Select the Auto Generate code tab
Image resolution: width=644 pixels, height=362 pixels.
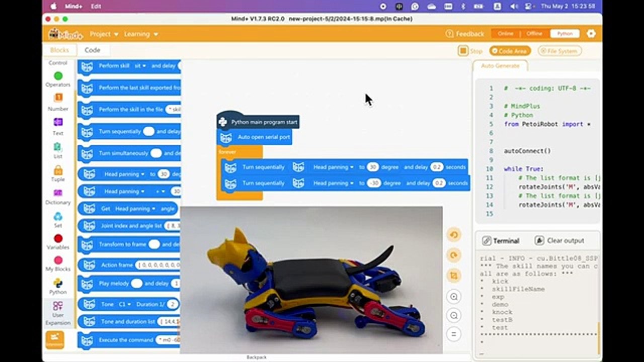500,66
